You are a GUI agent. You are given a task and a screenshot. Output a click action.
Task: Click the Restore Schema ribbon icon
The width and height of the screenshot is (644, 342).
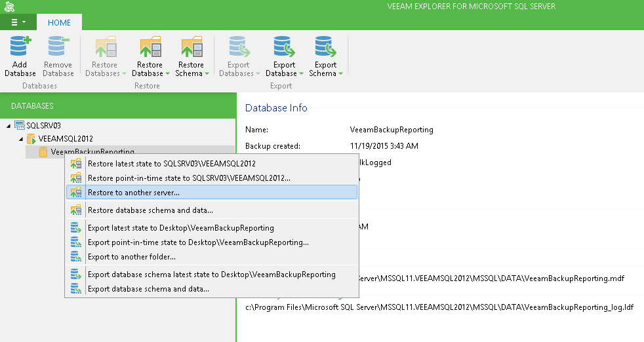191,46
